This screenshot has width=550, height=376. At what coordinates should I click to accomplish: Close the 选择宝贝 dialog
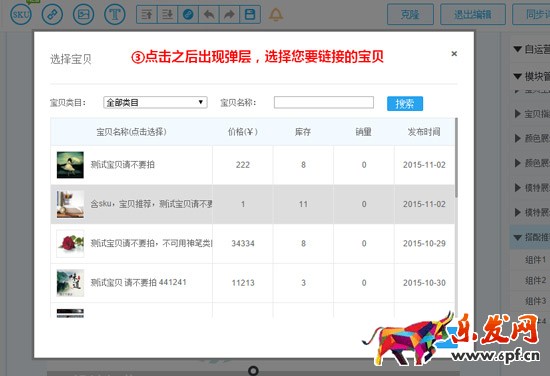454,54
